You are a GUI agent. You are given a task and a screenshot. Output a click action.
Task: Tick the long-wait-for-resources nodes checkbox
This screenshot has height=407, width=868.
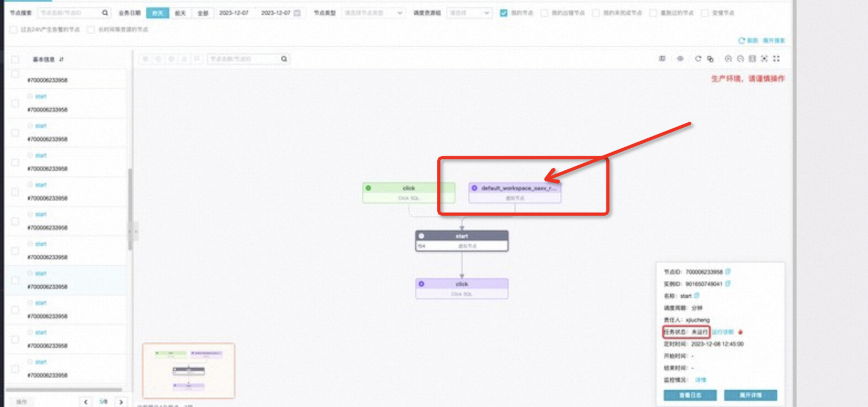[91, 29]
